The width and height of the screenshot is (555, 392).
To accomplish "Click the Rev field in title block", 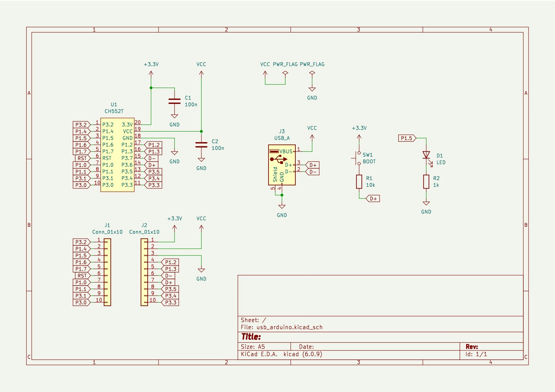I will point(471,346).
